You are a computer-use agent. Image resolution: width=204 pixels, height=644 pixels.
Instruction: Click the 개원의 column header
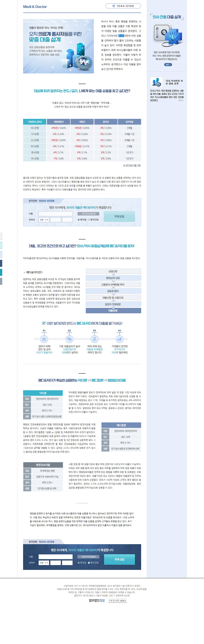pos(82,122)
